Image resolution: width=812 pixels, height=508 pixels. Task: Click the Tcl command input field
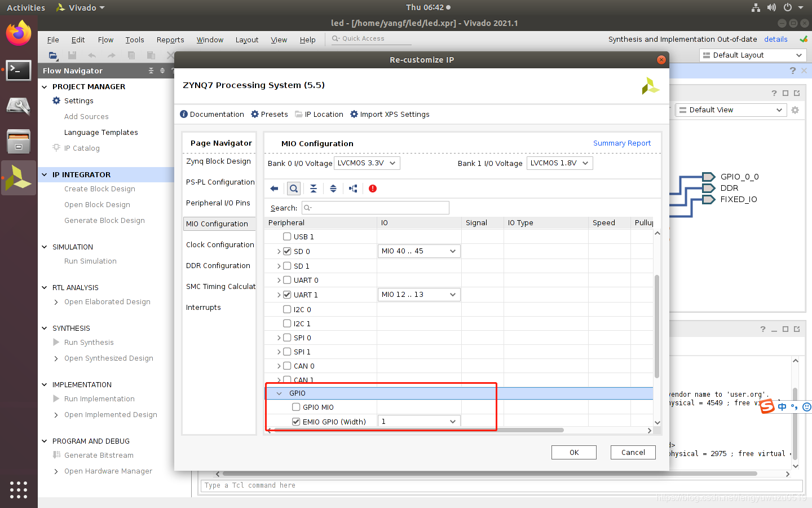point(395,485)
